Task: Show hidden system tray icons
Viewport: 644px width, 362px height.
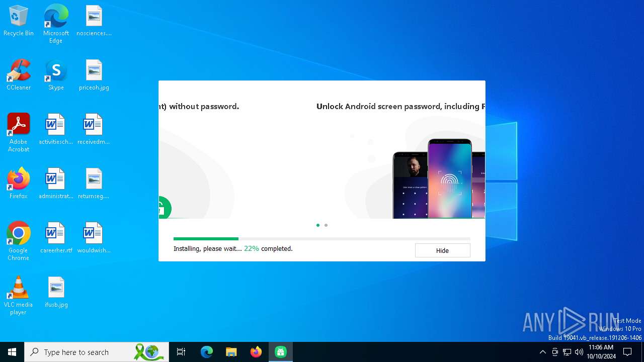Action: coord(542,352)
